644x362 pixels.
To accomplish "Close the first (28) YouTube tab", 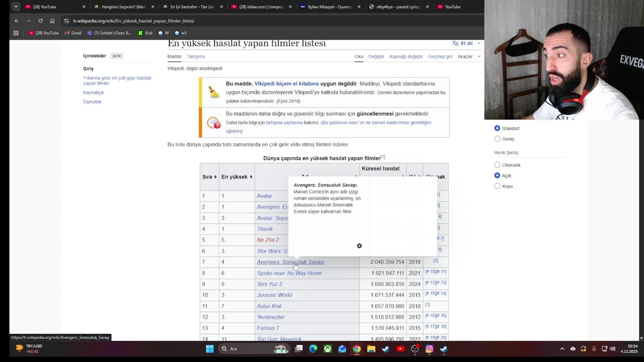I will pos(84,7).
